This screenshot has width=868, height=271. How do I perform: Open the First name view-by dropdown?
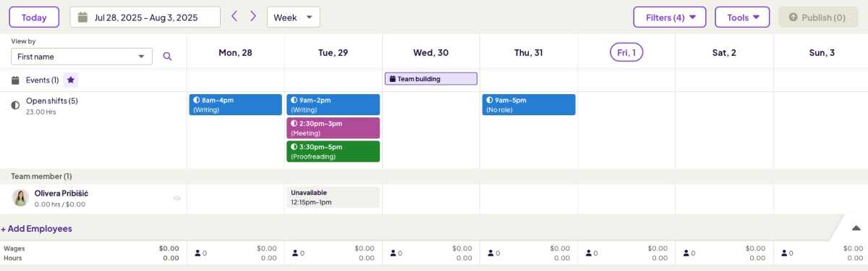tap(82, 57)
